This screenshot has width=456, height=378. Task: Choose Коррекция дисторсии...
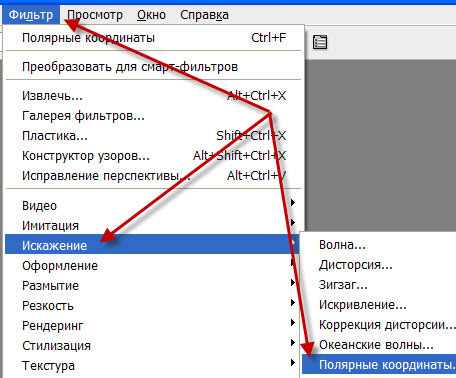click(379, 325)
